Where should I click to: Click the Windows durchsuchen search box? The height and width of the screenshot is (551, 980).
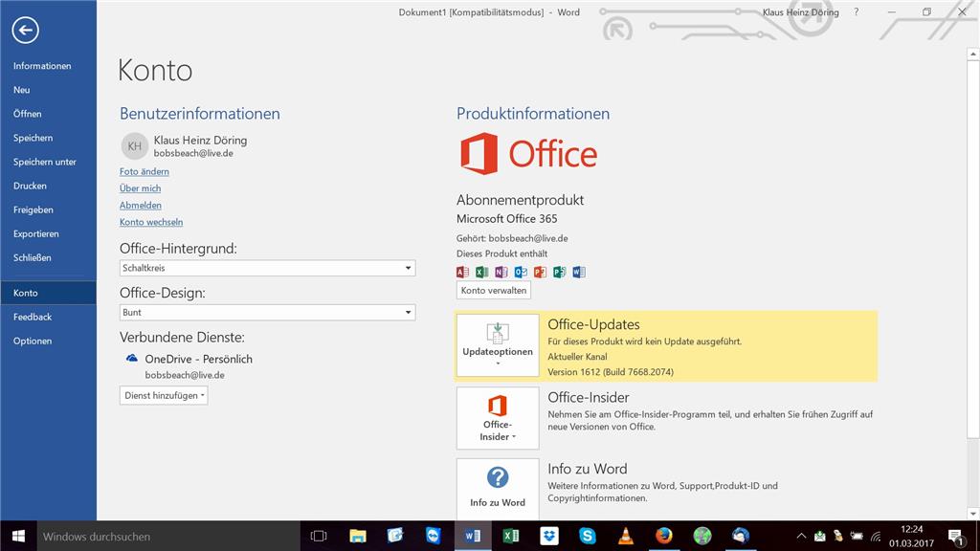coord(168,536)
